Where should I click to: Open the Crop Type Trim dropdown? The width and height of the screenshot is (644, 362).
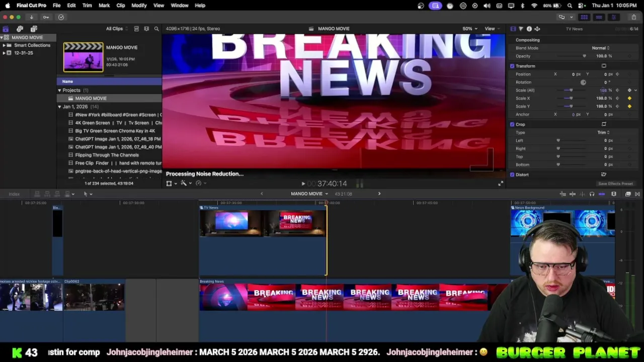(603, 132)
